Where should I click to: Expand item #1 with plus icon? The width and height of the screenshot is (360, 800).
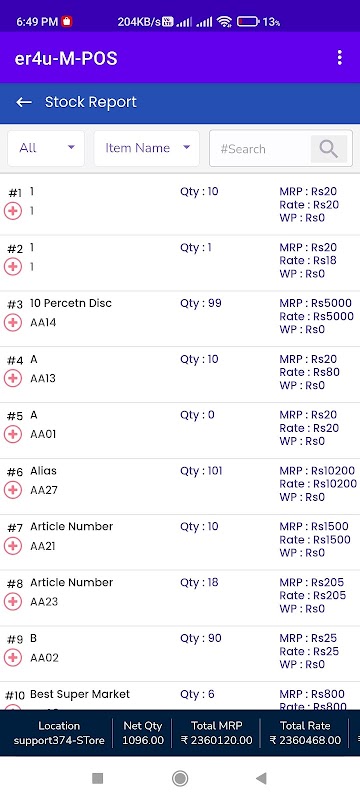pyautogui.click(x=13, y=211)
